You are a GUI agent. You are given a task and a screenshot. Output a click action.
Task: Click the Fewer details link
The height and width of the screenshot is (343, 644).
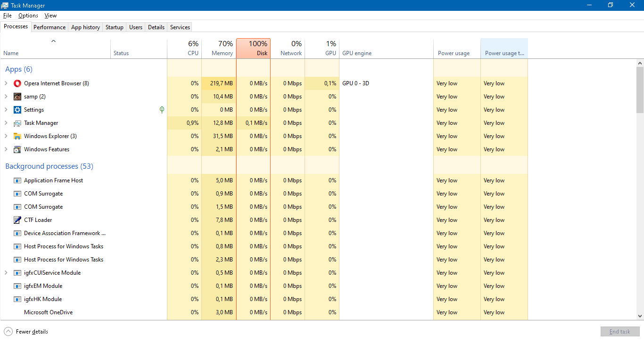click(x=32, y=332)
